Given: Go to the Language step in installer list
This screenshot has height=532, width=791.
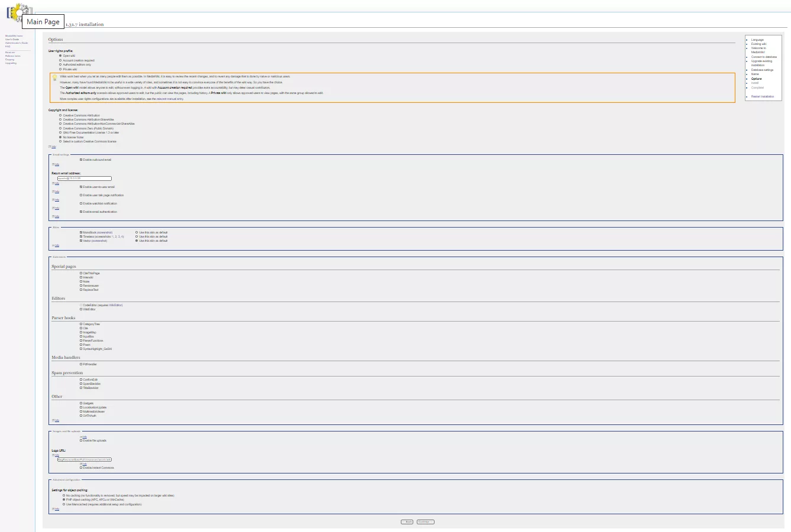Looking at the screenshot, I should 757,40.
